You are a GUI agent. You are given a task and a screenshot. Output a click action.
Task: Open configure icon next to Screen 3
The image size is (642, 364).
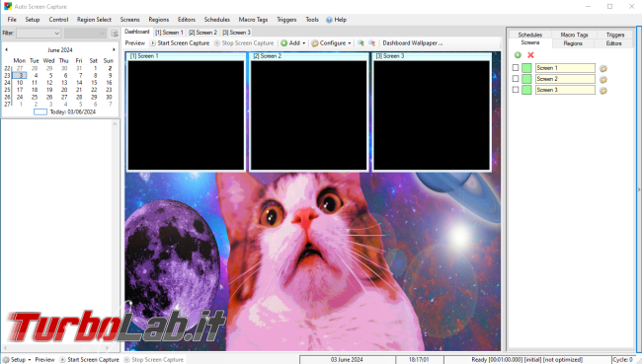coord(603,91)
